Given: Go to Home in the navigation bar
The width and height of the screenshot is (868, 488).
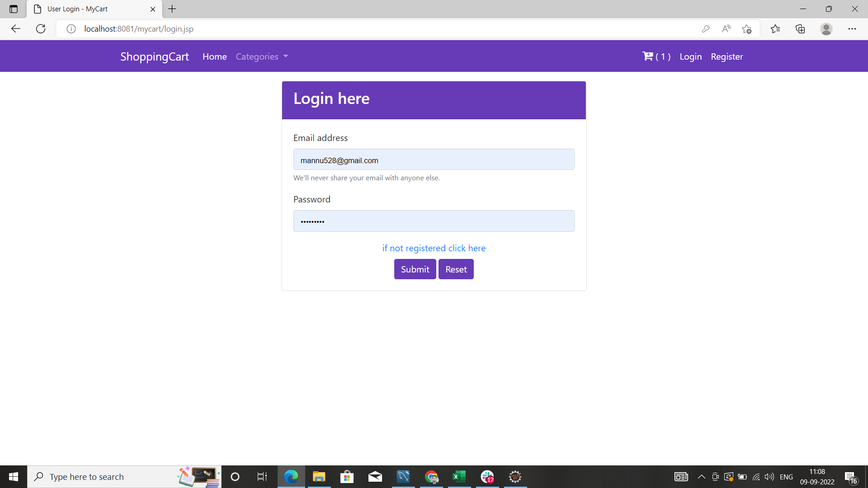Looking at the screenshot, I should (214, 56).
